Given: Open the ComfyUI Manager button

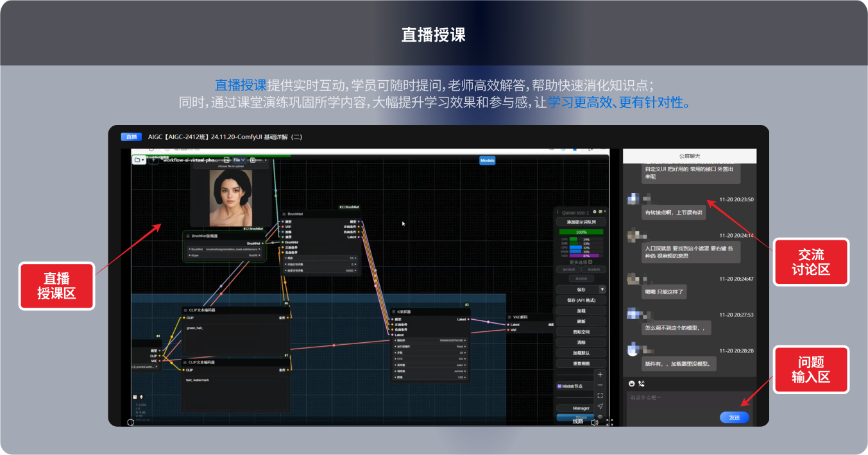Looking at the screenshot, I should click(x=575, y=408).
